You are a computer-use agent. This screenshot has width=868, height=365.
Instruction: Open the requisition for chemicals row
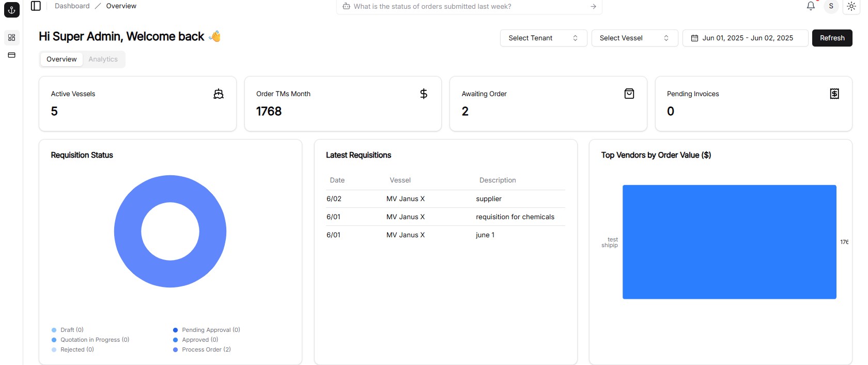445,217
